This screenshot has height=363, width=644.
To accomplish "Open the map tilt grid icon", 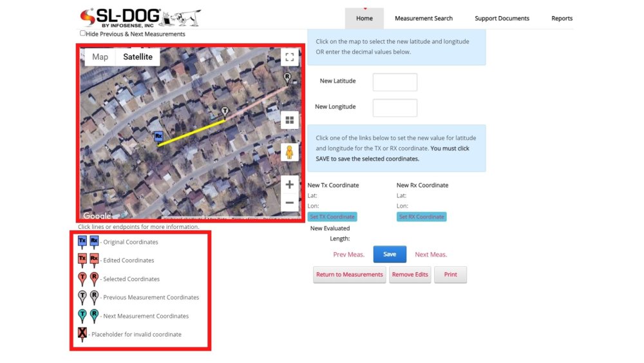I will [x=290, y=120].
